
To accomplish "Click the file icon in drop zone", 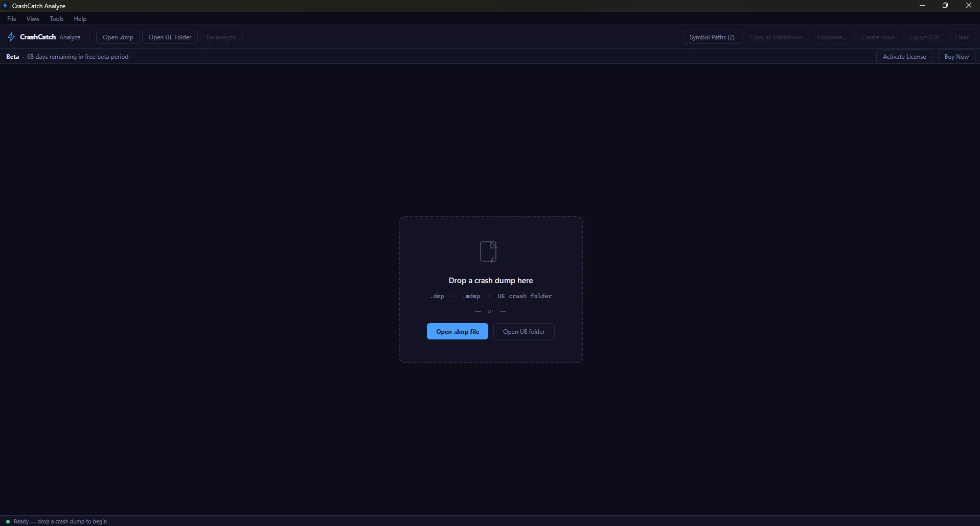I will 488,252.
